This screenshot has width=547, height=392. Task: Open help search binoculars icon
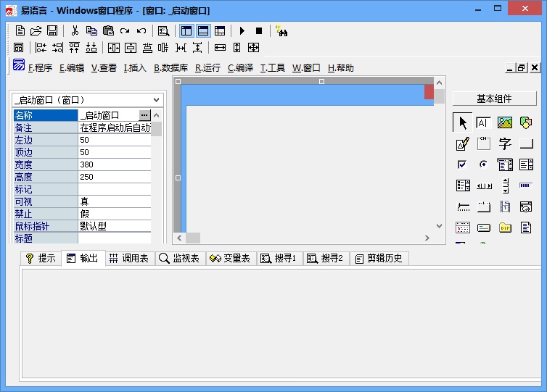pos(281,30)
